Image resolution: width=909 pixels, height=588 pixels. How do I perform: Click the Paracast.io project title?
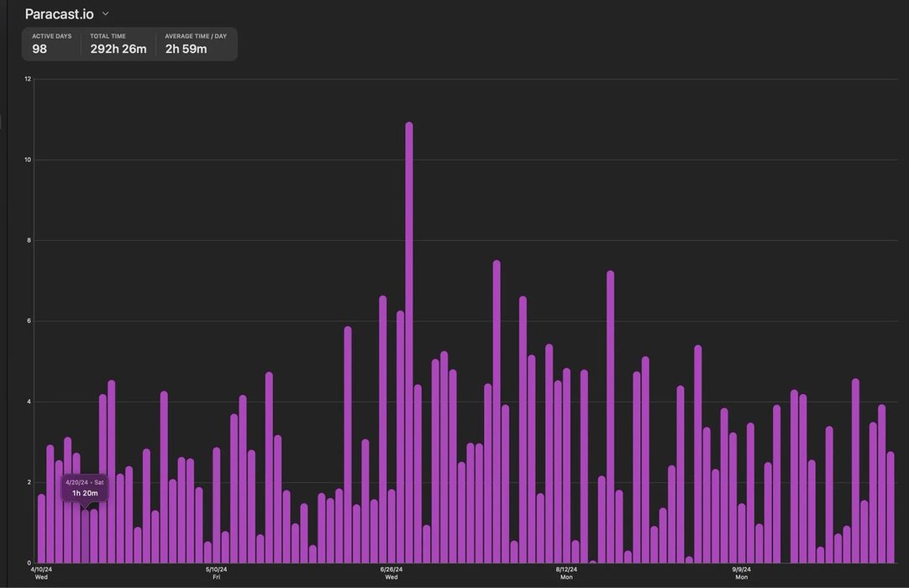tap(59, 14)
